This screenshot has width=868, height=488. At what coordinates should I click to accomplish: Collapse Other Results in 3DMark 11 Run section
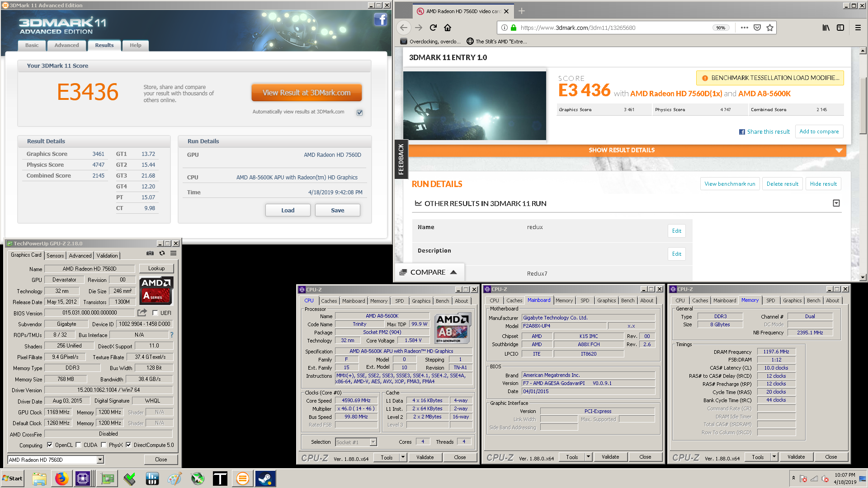836,203
